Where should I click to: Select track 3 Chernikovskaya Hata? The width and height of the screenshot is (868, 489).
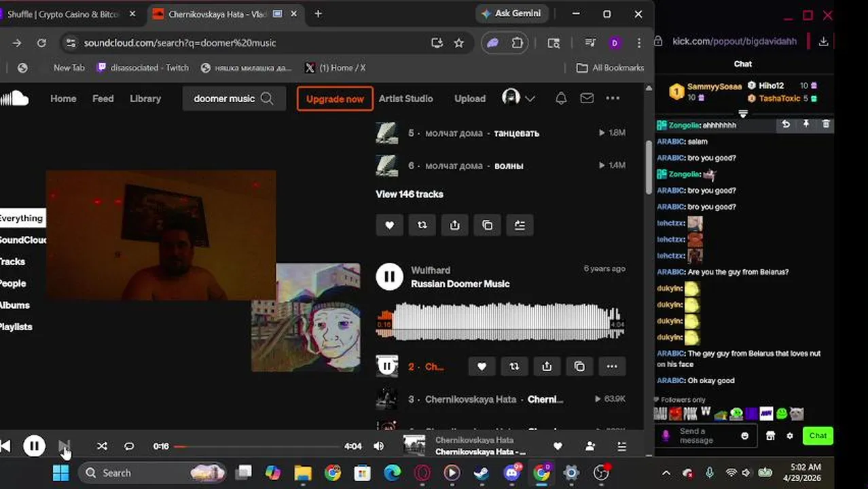coord(500,399)
